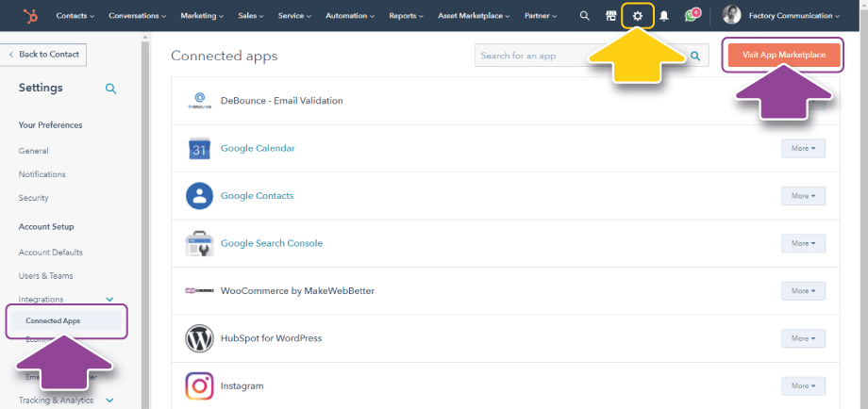Screen dimensions: 868x409
Task: Open the Factory Communication account dropdown
Action: (793, 16)
